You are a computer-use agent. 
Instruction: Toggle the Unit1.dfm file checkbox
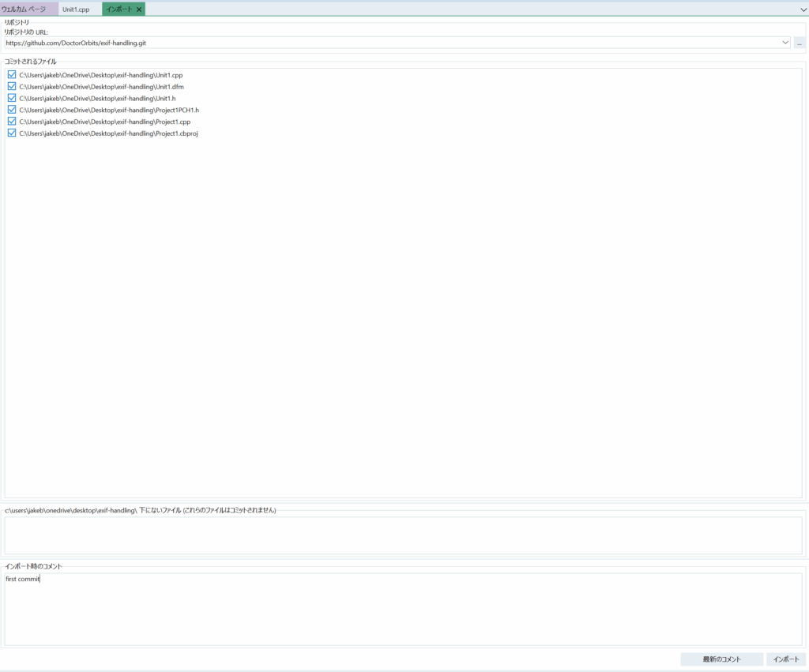(12, 87)
